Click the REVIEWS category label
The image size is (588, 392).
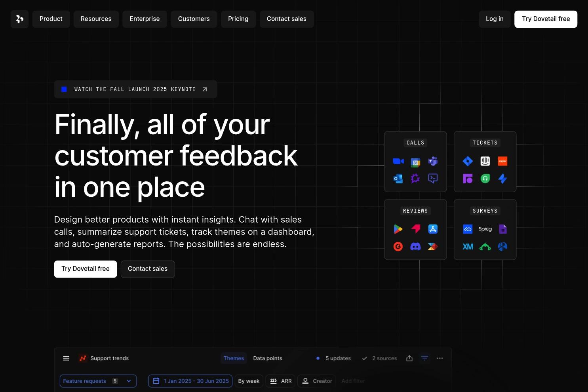415,211
